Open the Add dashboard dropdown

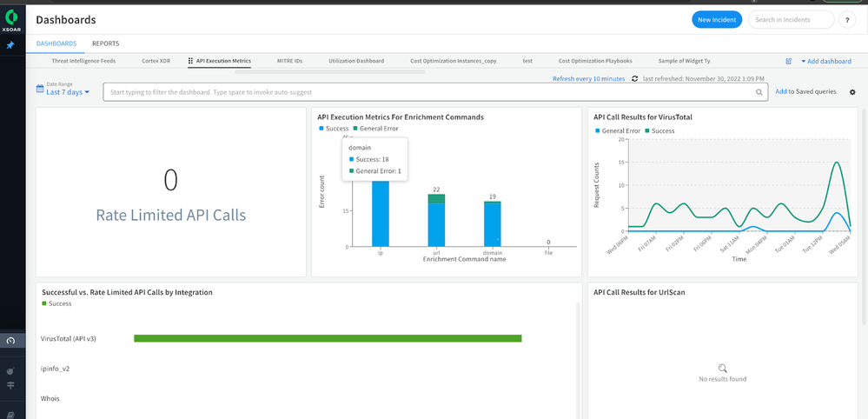point(825,62)
